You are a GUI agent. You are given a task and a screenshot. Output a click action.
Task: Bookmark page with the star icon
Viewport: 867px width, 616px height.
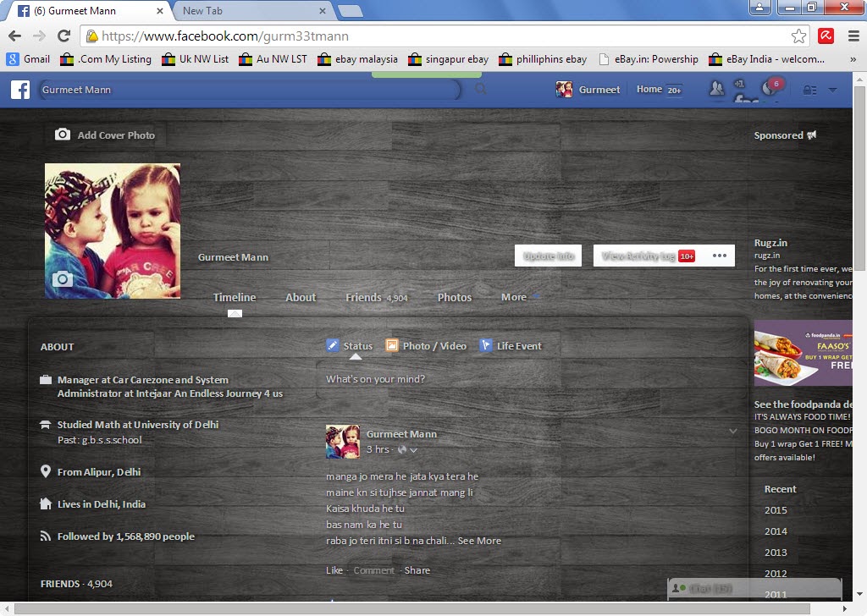[798, 36]
